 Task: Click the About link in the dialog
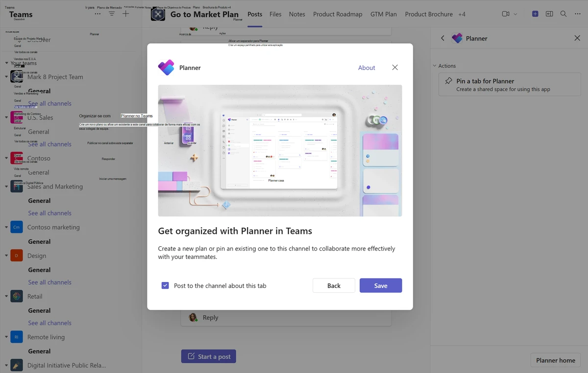[367, 68]
